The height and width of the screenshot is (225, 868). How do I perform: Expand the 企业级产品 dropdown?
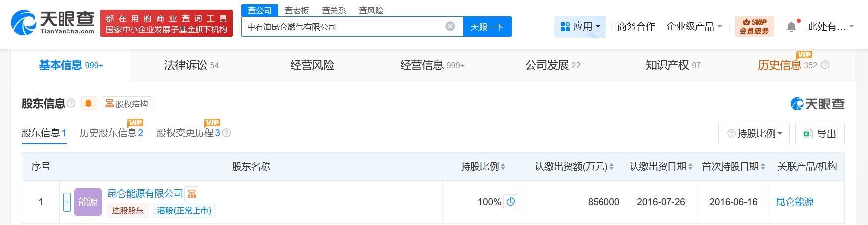[694, 27]
